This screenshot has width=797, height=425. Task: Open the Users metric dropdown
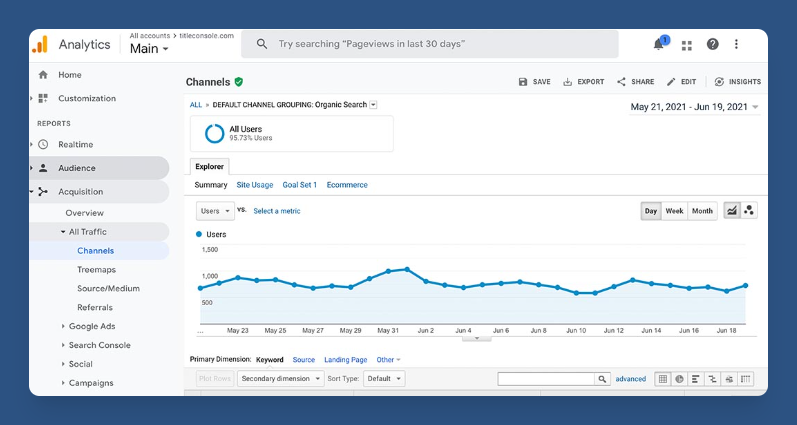(x=216, y=211)
